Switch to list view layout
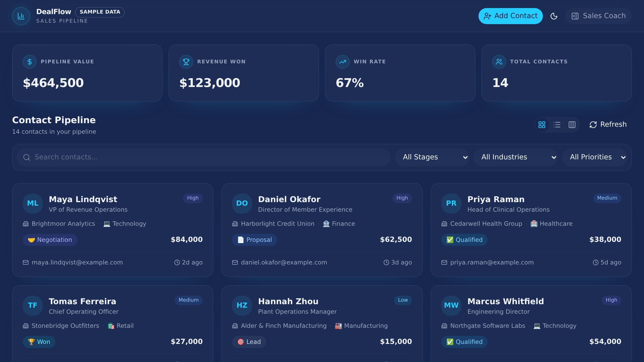644x362 pixels. 557,125
